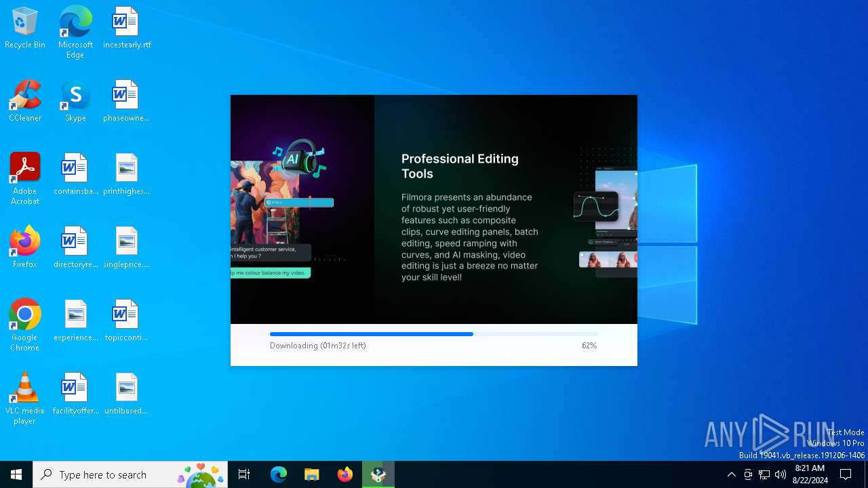The image size is (868, 488).
Task: Select the printhighes... image file icon
Action: (x=126, y=174)
